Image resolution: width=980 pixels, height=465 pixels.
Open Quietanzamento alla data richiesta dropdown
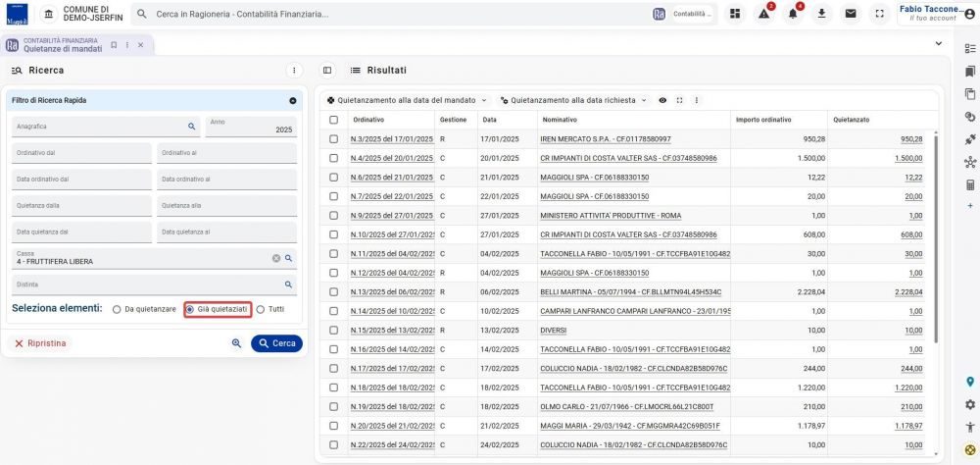pyautogui.click(x=573, y=100)
